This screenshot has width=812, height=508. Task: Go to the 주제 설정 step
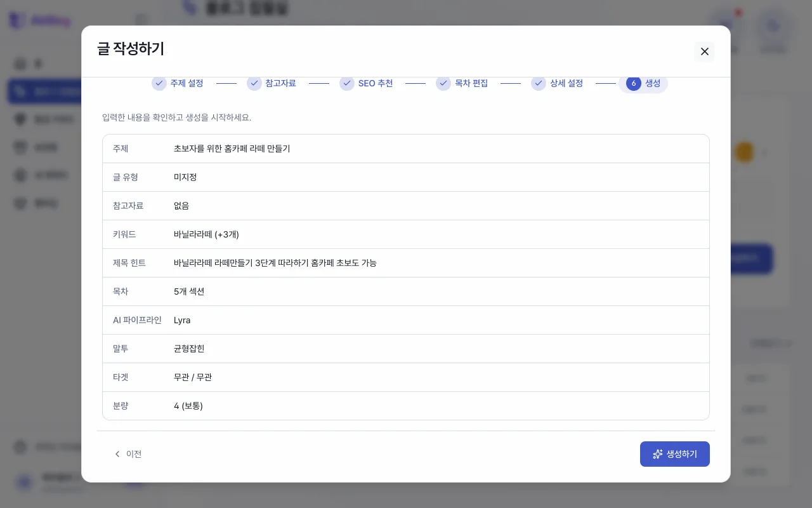click(x=178, y=83)
